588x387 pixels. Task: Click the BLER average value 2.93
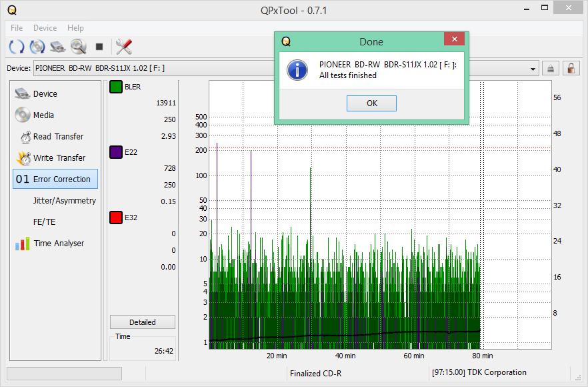[x=169, y=136]
